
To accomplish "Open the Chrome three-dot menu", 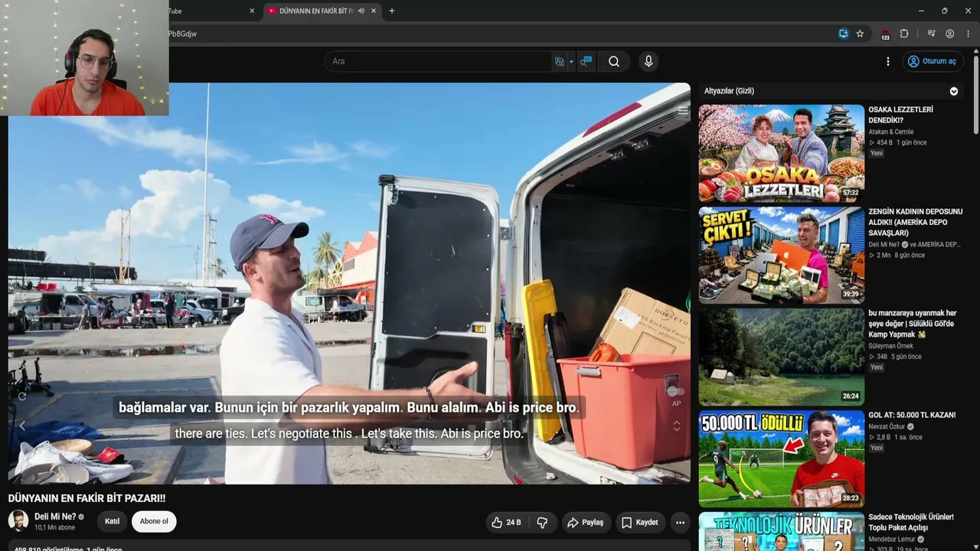I will pyautogui.click(x=969, y=34).
